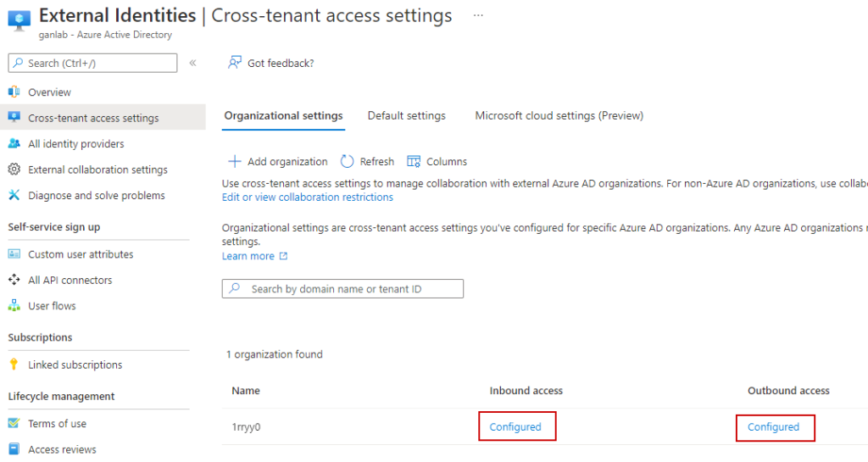Open the Columns chooser
The image size is (868, 462).
click(x=437, y=161)
